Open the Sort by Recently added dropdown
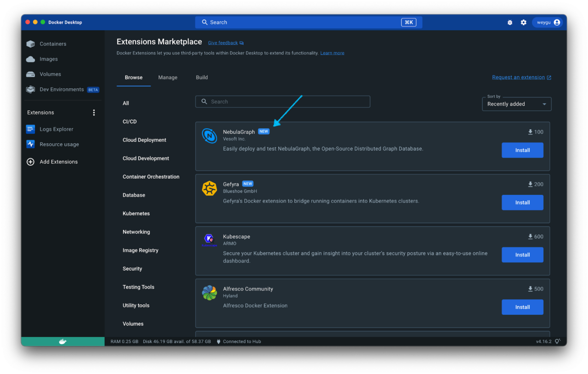Screen dimensions: 588x374 (516, 104)
